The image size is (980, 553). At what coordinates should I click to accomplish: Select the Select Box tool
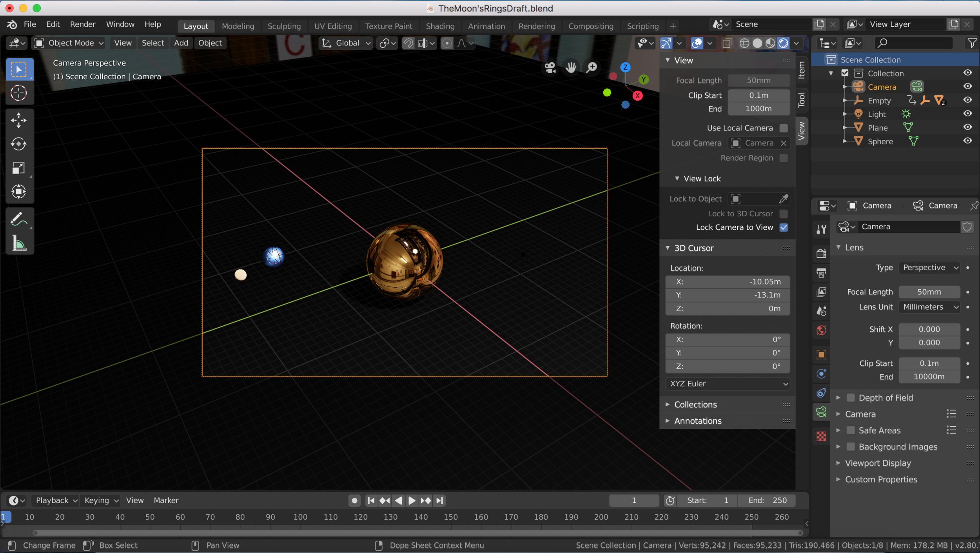pyautogui.click(x=19, y=69)
